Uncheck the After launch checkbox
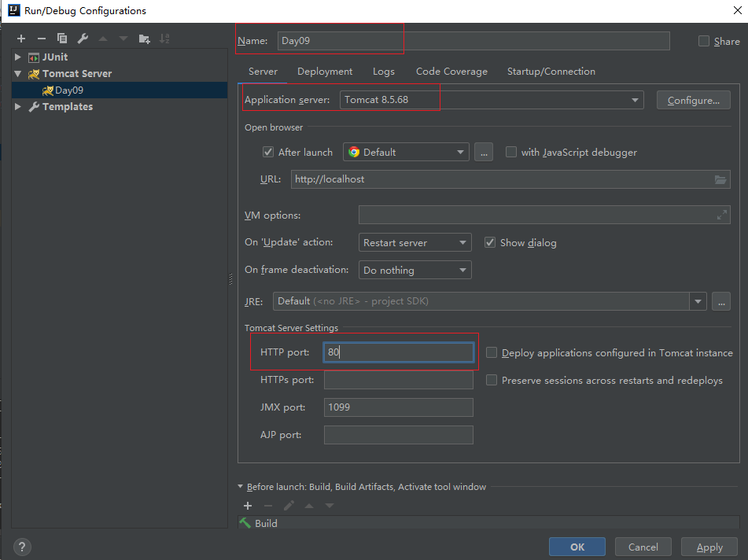Screen dimensions: 748x560 point(268,152)
